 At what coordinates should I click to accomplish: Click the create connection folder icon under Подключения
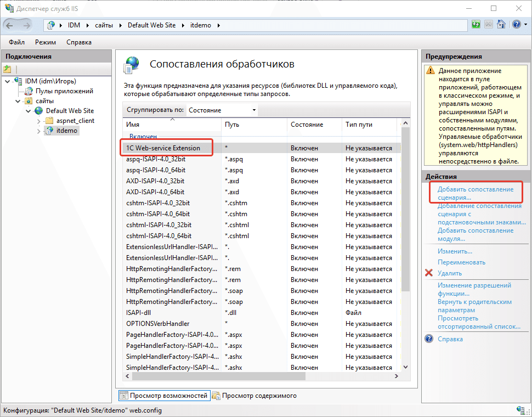coord(7,67)
